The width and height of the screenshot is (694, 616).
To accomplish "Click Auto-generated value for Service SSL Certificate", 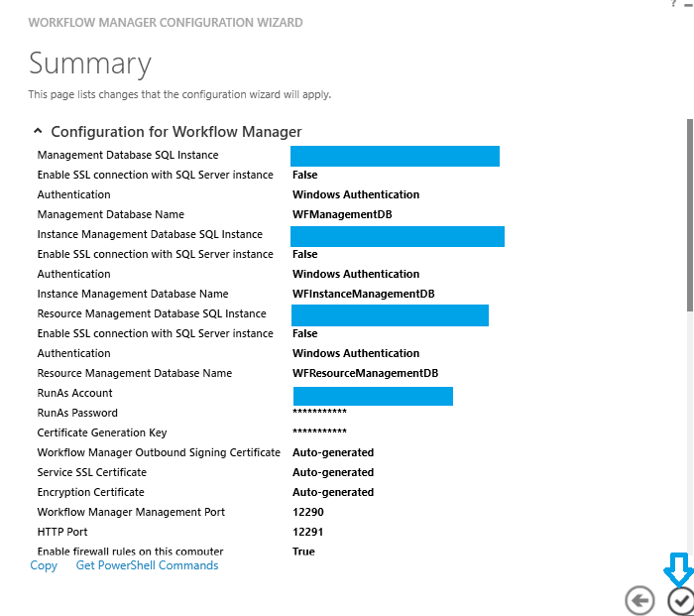I will coord(333,472).
